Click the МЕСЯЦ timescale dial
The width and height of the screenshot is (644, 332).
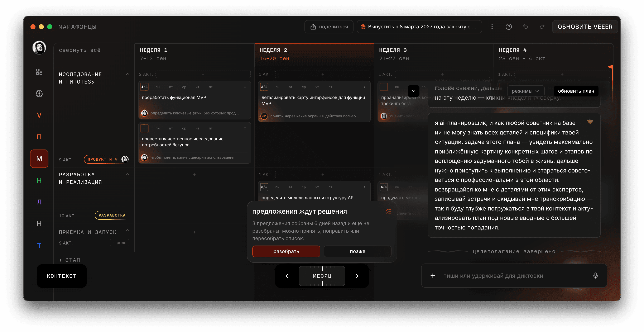pos(322,276)
